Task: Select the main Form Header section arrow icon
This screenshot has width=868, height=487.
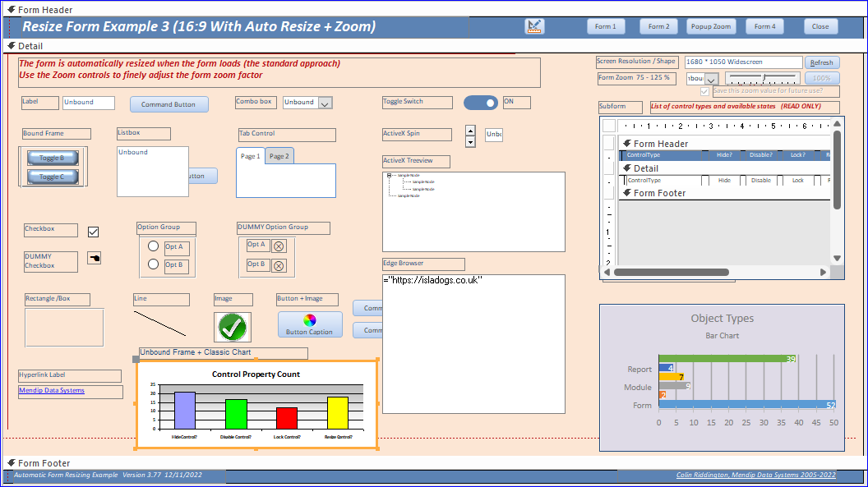Action: point(11,9)
